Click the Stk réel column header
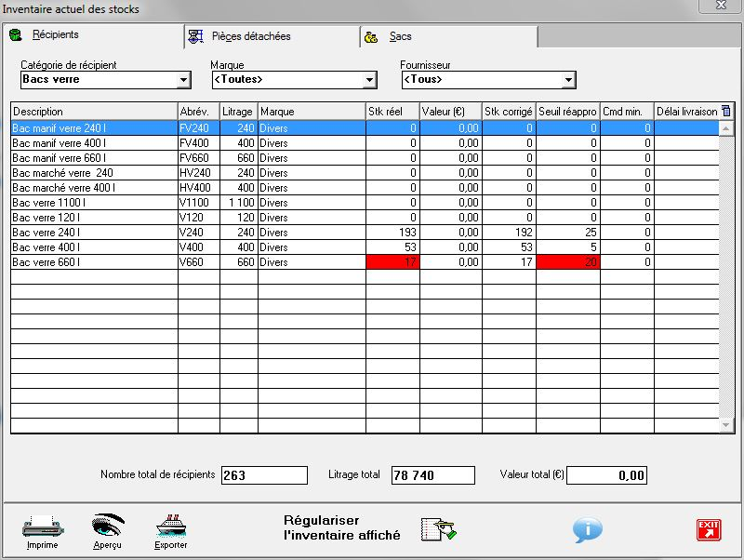Image resolution: width=744 pixels, height=560 pixels. click(x=392, y=112)
